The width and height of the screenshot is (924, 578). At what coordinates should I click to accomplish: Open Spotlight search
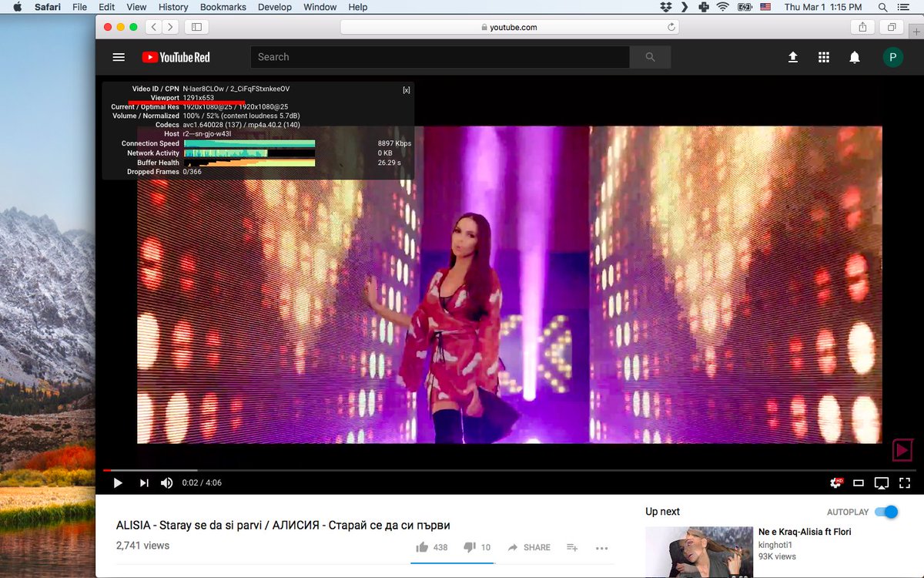[x=882, y=7]
